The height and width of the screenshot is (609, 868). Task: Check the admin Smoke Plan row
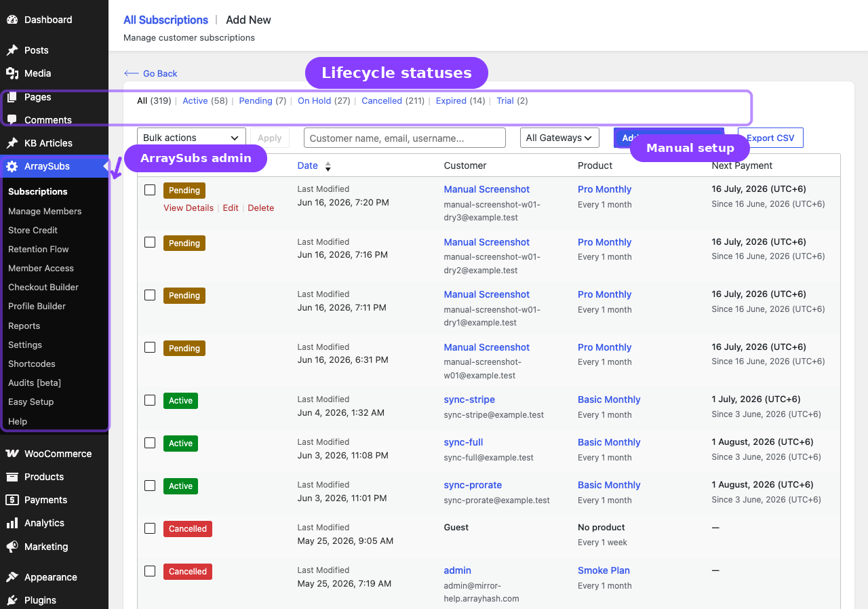click(150, 571)
